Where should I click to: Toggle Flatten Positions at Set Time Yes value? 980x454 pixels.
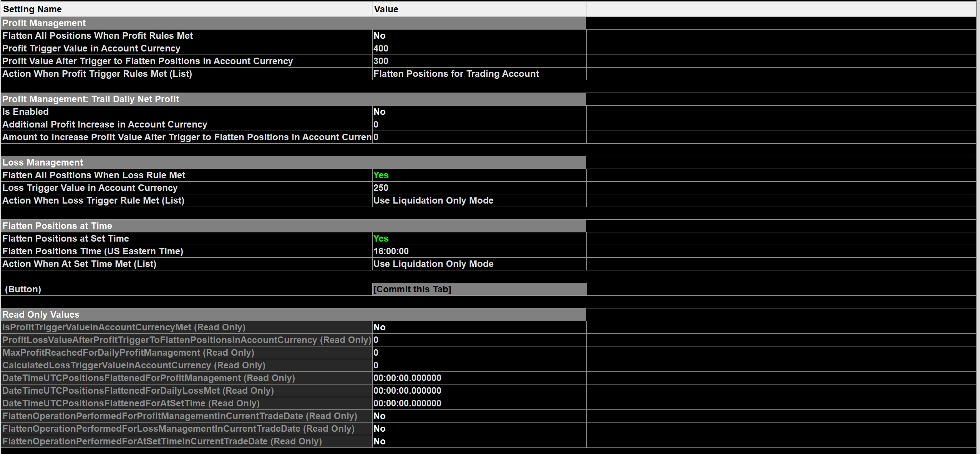pyautogui.click(x=479, y=239)
